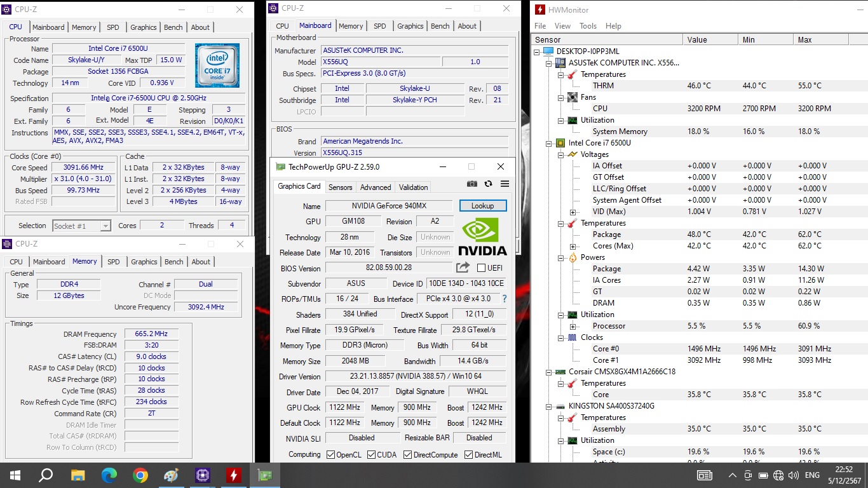868x488 pixels.
Task: Toggle the DirectCompute checkbox
Action: (407, 455)
